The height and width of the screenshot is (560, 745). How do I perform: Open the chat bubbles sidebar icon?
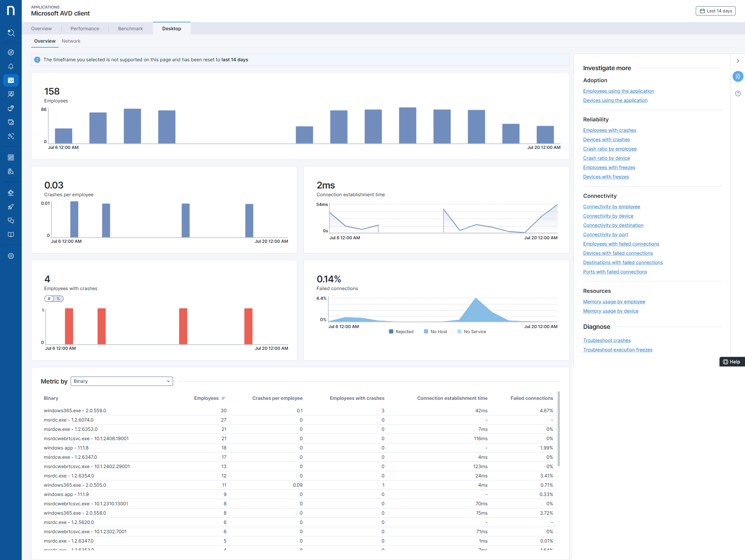pyautogui.click(x=11, y=221)
